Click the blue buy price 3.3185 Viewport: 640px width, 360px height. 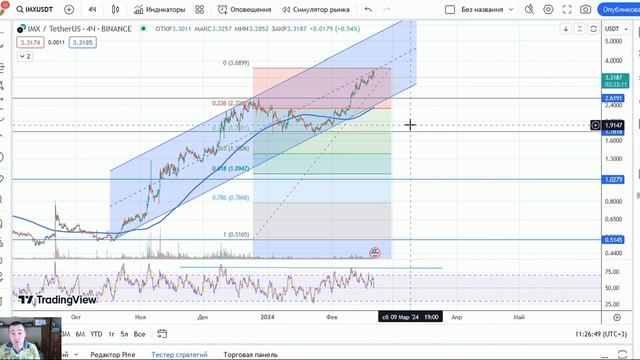[82, 42]
